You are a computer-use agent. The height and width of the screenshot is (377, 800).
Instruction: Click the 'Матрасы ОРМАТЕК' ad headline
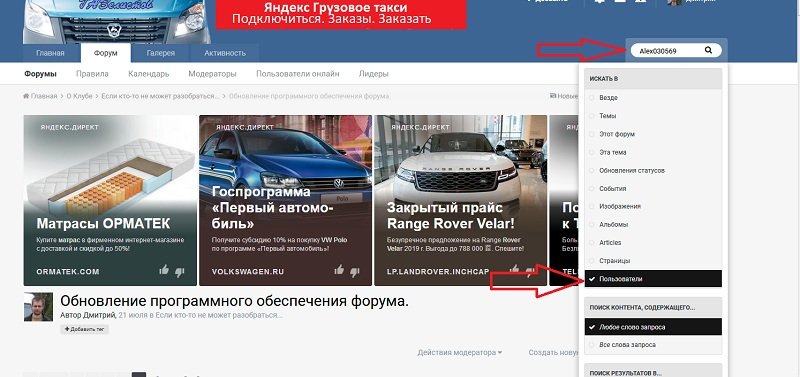coord(103,224)
